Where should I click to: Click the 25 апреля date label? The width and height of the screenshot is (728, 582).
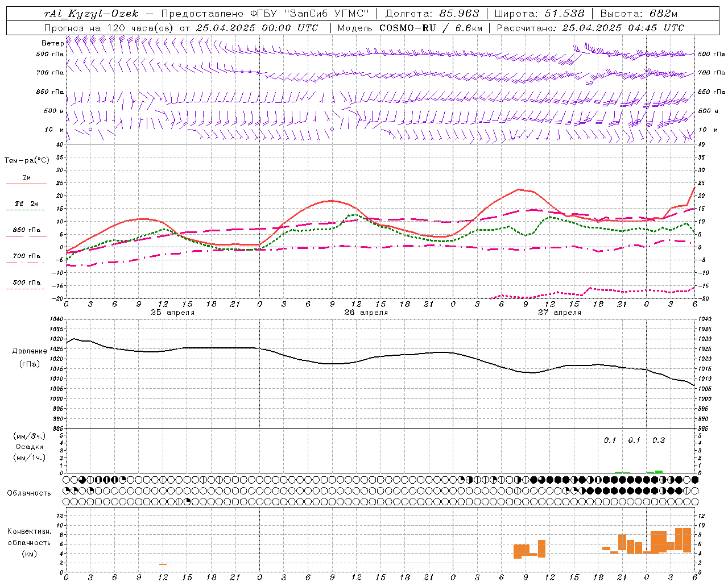tap(172, 313)
